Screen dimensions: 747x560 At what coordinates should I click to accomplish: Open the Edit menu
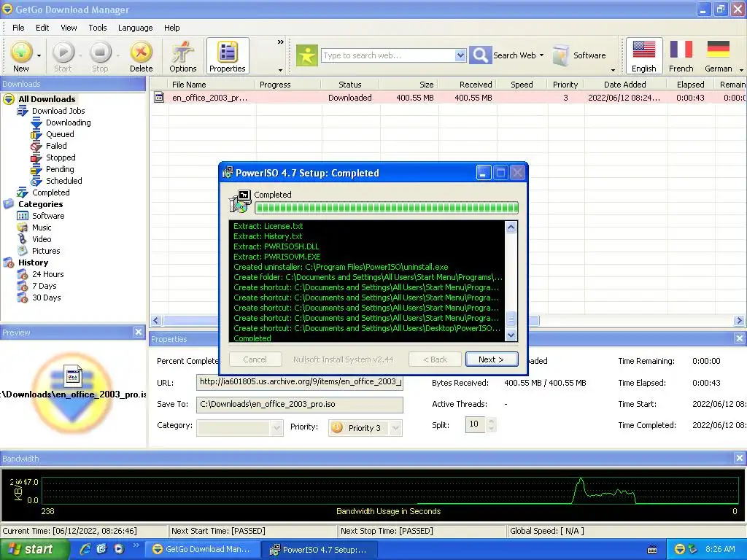(42, 28)
